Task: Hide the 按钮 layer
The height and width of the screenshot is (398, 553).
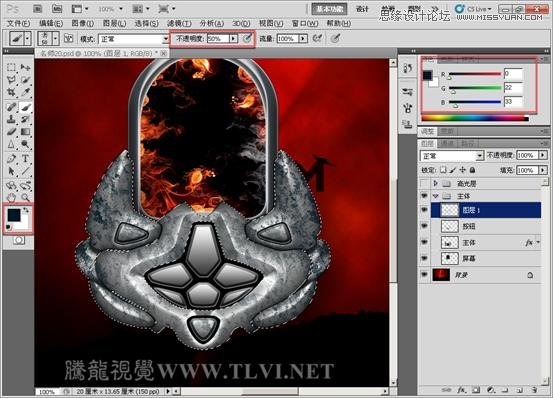Action: 424,226
